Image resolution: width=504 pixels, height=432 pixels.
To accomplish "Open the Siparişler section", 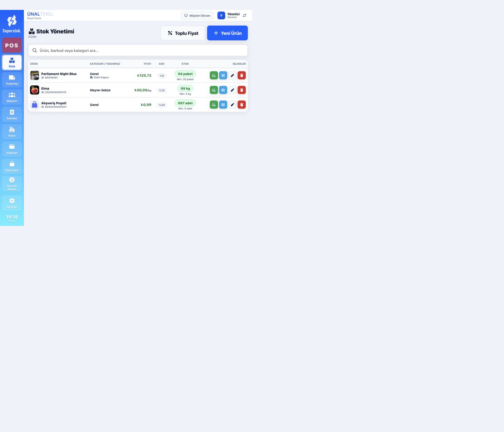I will pos(12,166).
